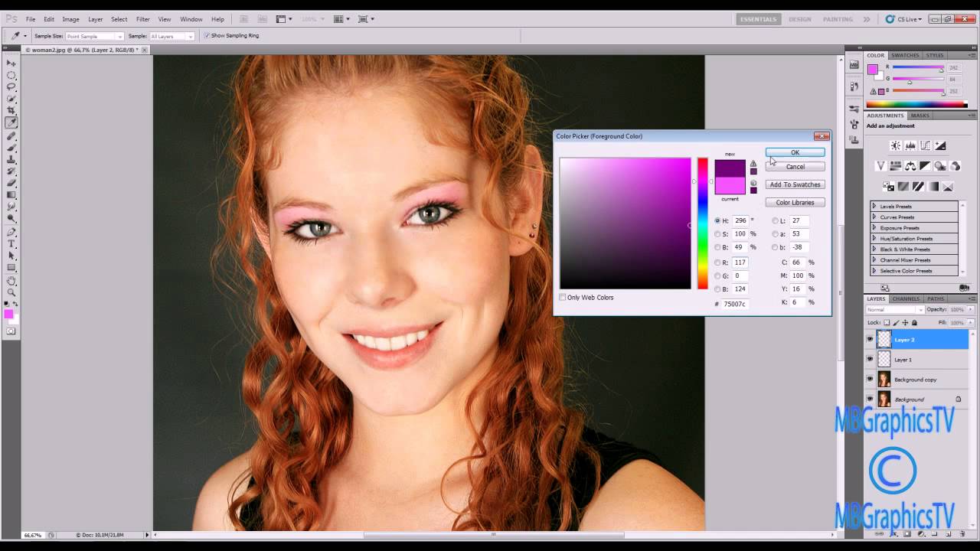Add a Vibrance adjustment
Viewport: 980px width, 551px height.
tap(881, 166)
